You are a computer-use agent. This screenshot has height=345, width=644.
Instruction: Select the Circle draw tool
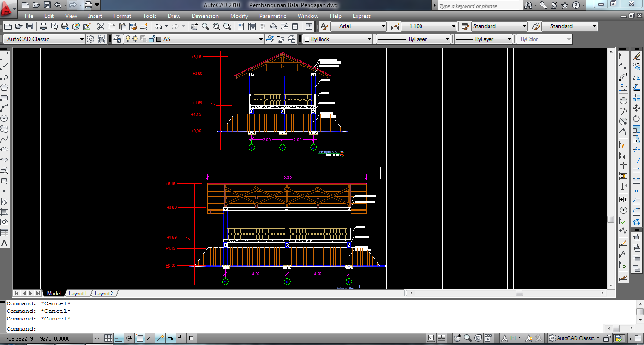click(x=4, y=118)
